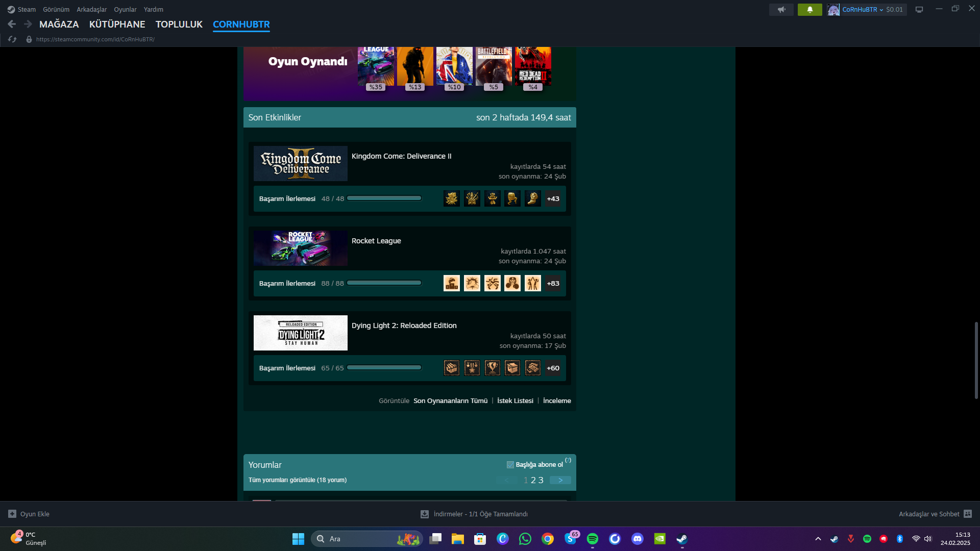The height and width of the screenshot is (551, 980).
Task: Click Dying Light 2 achievement progress bar
Action: 384,368
